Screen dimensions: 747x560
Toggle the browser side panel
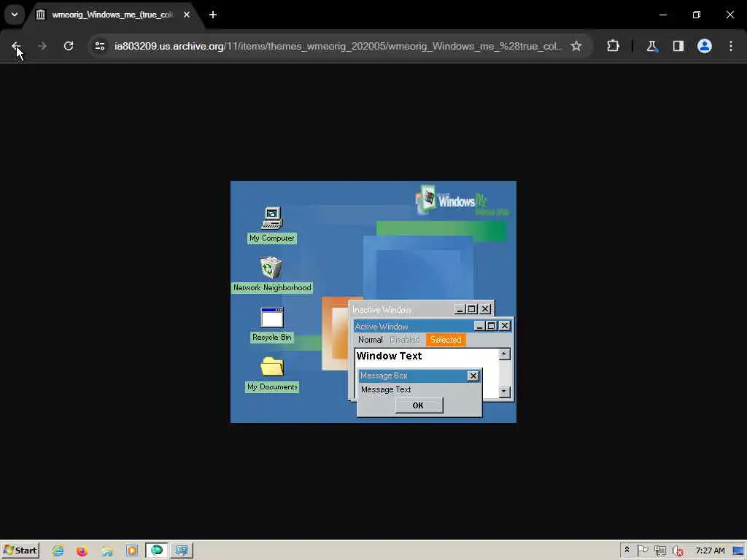tap(678, 46)
